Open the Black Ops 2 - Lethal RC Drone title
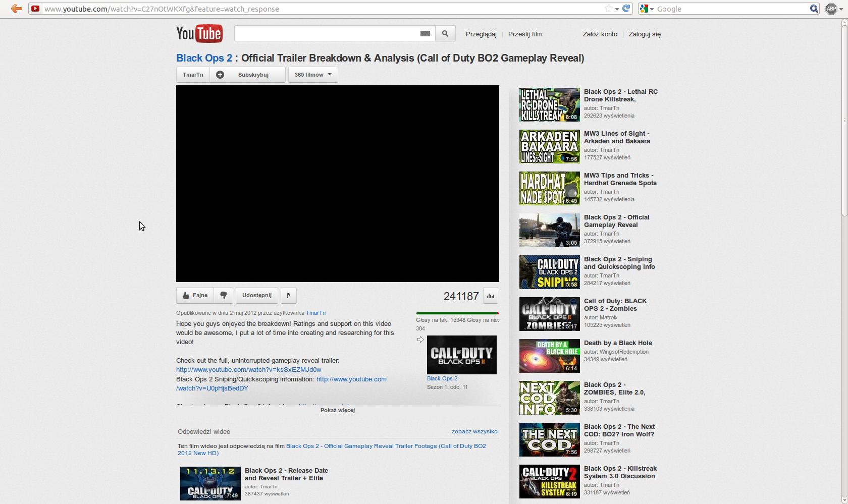This screenshot has width=848, height=504. [x=621, y=95]
